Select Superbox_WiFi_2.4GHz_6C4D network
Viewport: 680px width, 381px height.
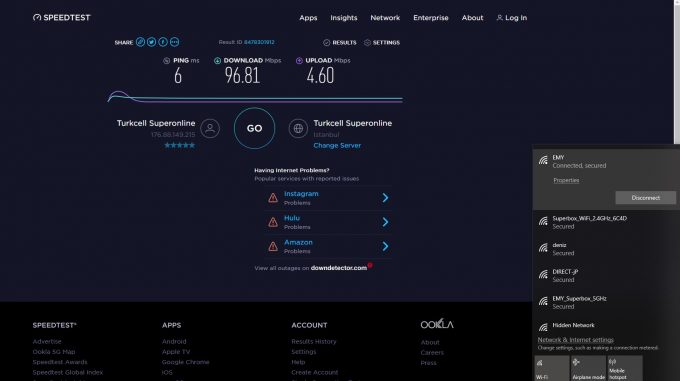(606, 222)
